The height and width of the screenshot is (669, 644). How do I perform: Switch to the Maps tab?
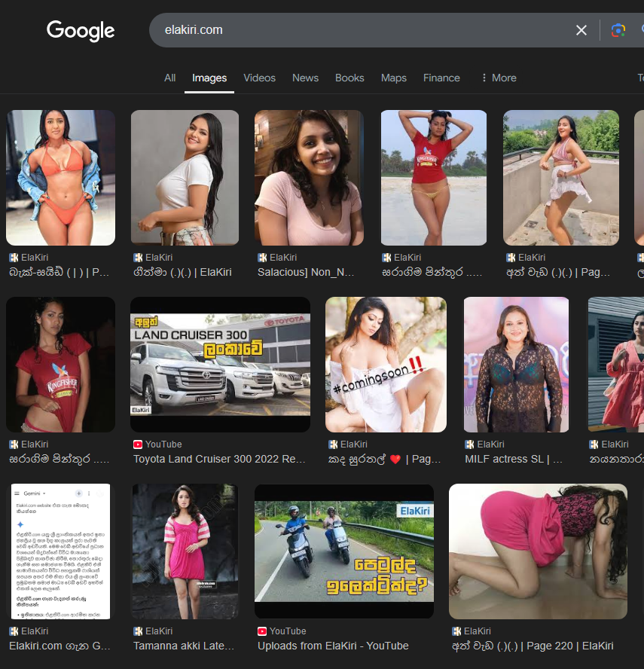point(394,78)
